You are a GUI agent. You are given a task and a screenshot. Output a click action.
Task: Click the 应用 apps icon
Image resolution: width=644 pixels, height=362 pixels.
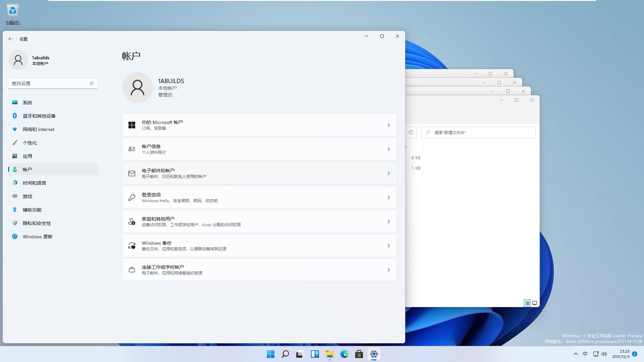tap(15, 156)
